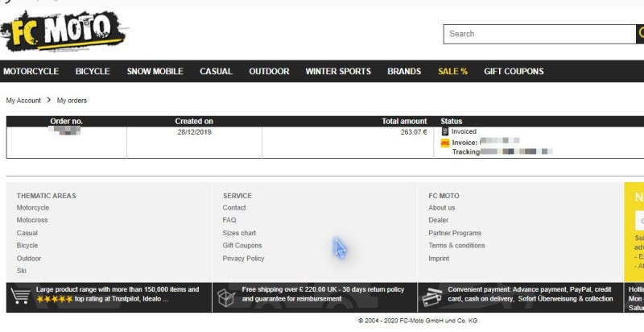
Task: Click the shopping cart icon in footer banner
Action: [21, 297]
